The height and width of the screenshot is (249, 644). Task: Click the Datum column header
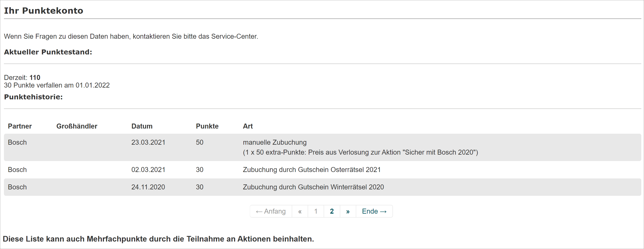(x=142, y=126)
